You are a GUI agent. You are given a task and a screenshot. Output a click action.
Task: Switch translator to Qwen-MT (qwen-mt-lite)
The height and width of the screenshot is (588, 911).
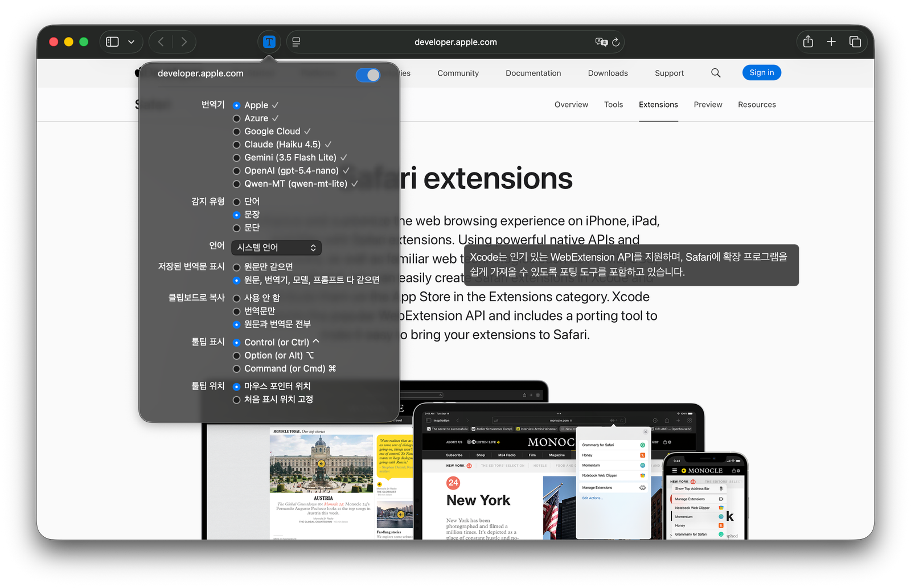tap(295, 184)
